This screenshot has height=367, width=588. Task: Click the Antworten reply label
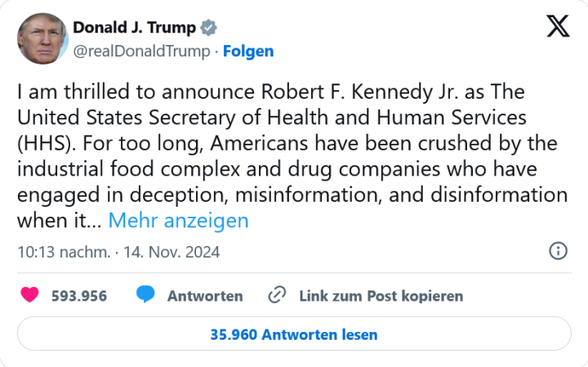tap(205, 296)
